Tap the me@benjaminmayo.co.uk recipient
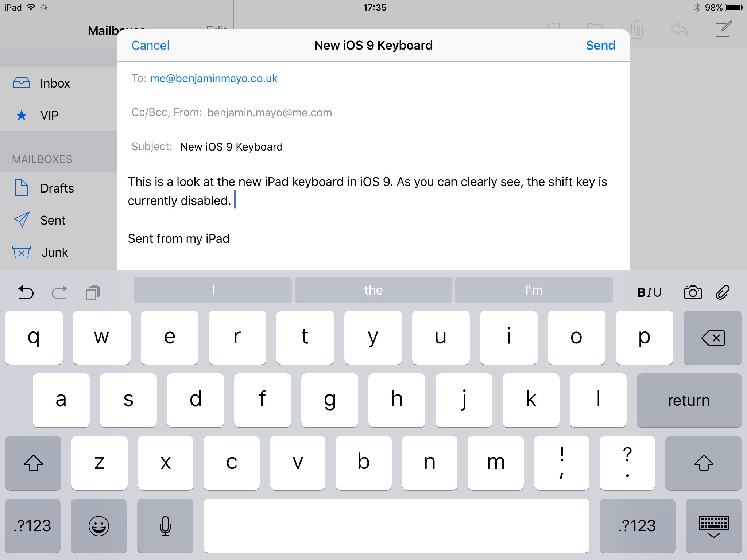 tap(213, 78)
